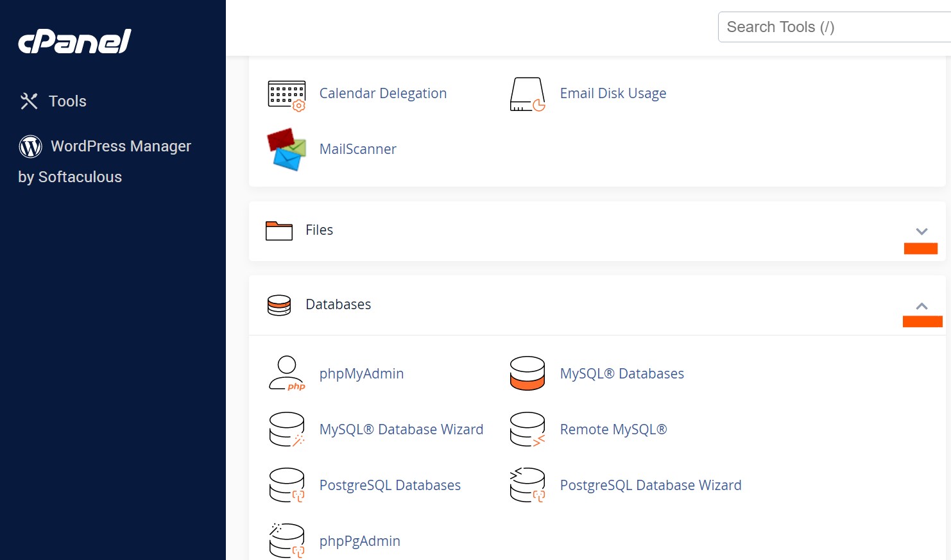Click the Tools wrench icon in sidebar
This screenshot has height=560, width=951.
29,101
